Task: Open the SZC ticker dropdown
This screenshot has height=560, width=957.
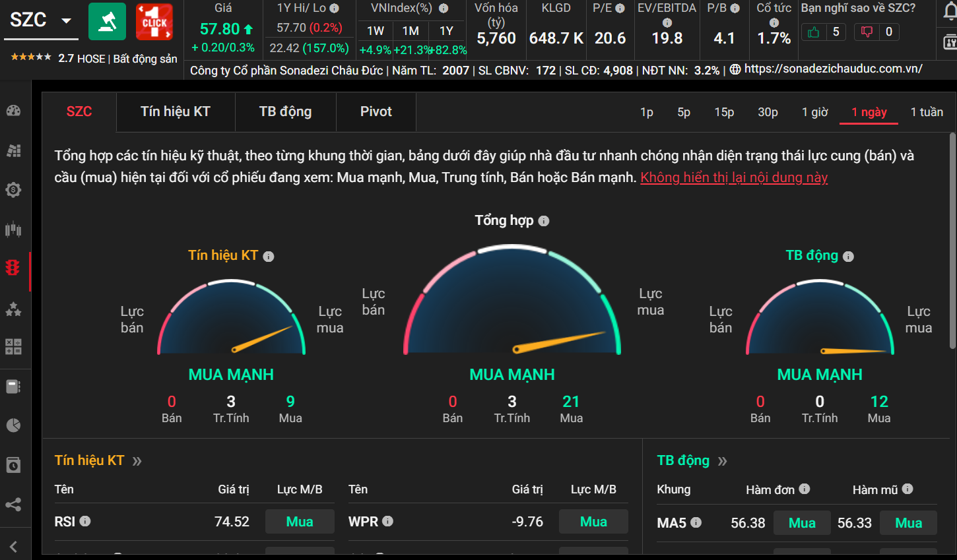Action: [x=66, y=20]
